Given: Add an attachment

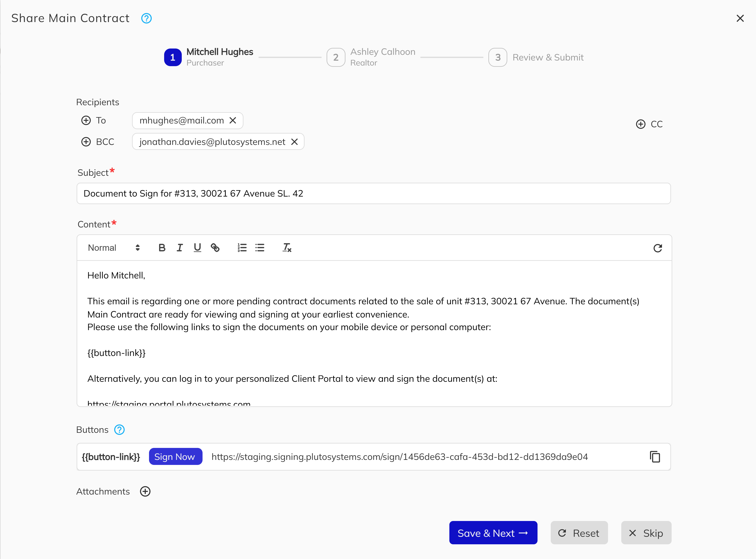Looking at the screenshot, I should [145, 491].
